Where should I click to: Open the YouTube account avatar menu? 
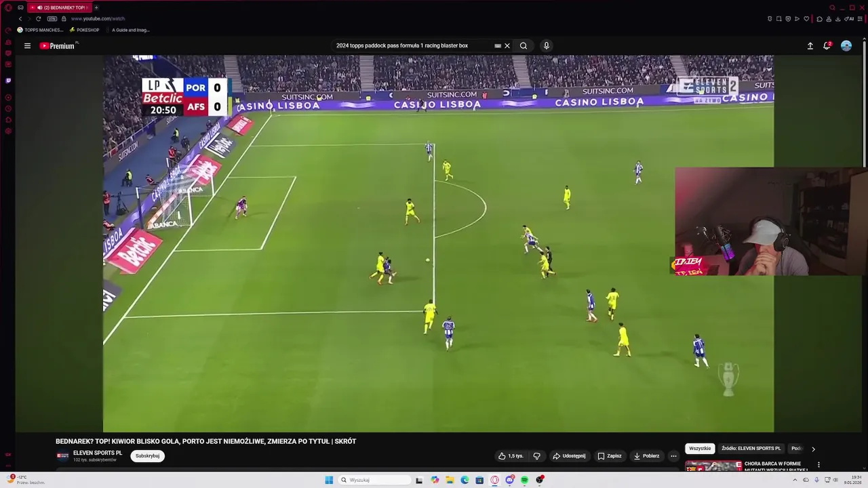pos(846,46)
